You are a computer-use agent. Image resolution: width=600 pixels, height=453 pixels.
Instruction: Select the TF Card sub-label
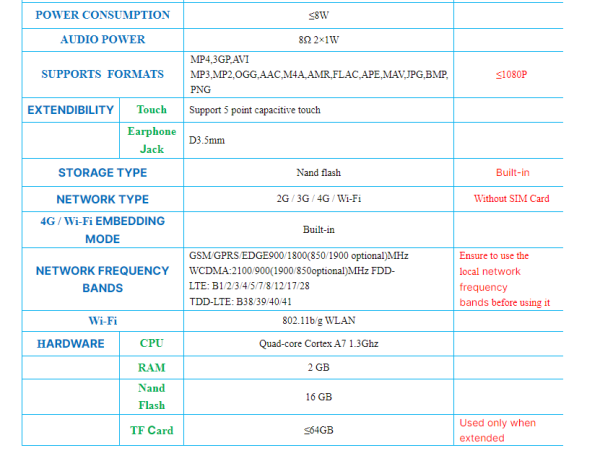pos(151,431)
